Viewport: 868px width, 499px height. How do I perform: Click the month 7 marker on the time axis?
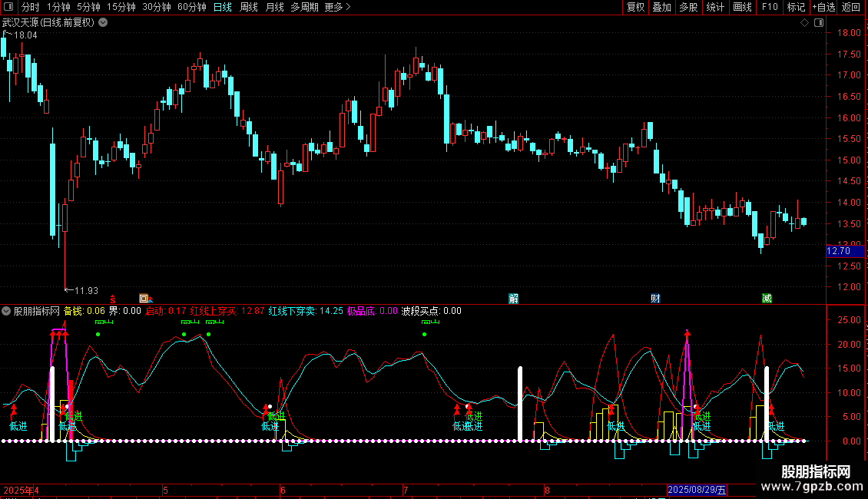click(x=406, y=490)
